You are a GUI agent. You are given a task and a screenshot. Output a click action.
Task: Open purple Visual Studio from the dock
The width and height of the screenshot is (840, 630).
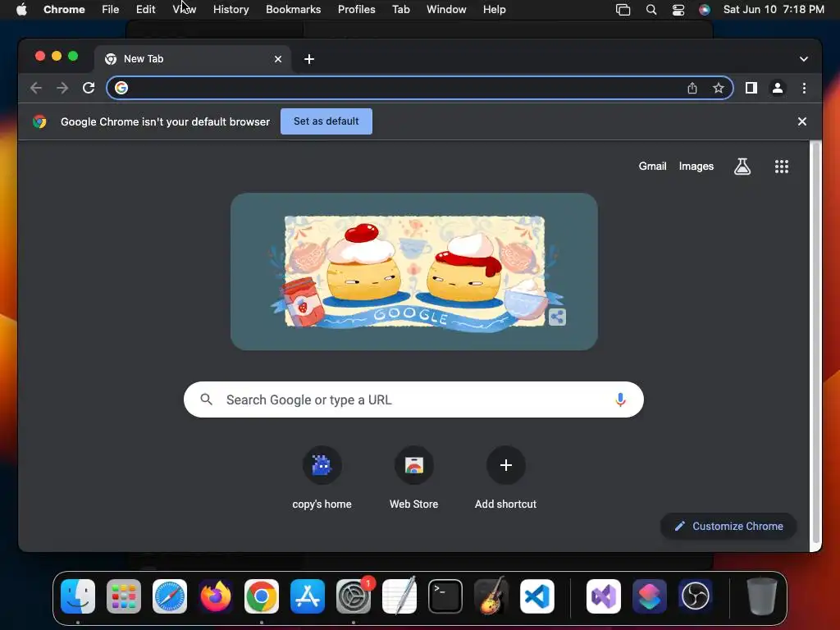point(604,596)
